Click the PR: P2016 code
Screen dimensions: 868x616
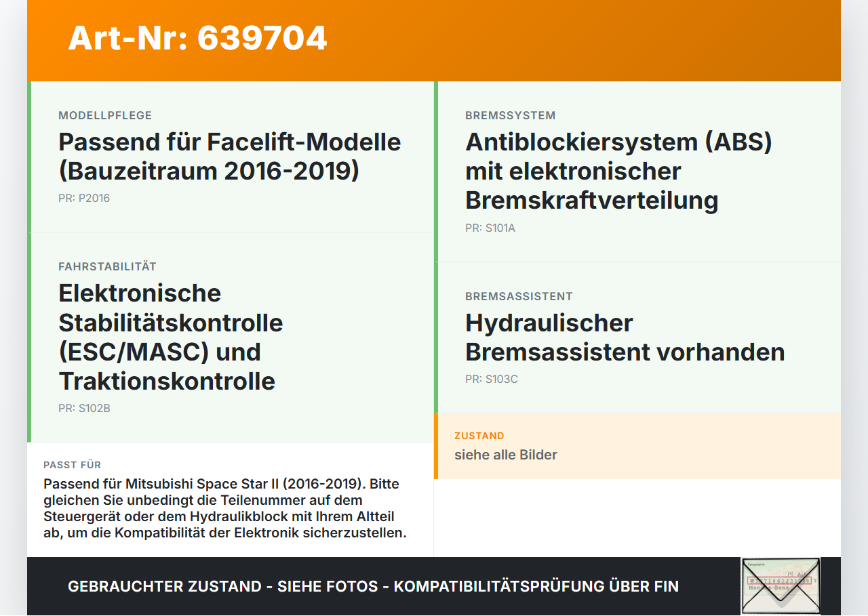click(84, 199)
